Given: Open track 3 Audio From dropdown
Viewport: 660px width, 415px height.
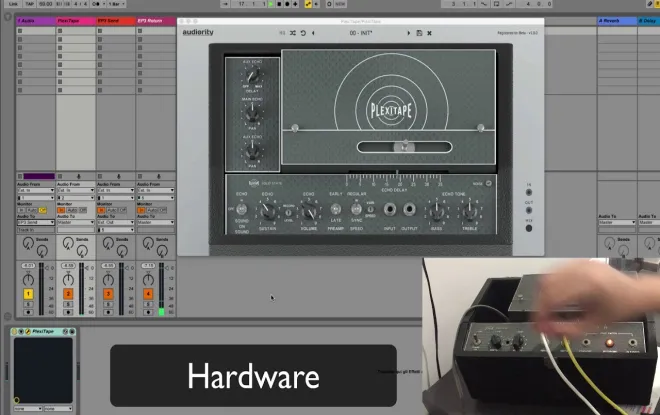Looking at the screenshot, I should tap(116, 191).
